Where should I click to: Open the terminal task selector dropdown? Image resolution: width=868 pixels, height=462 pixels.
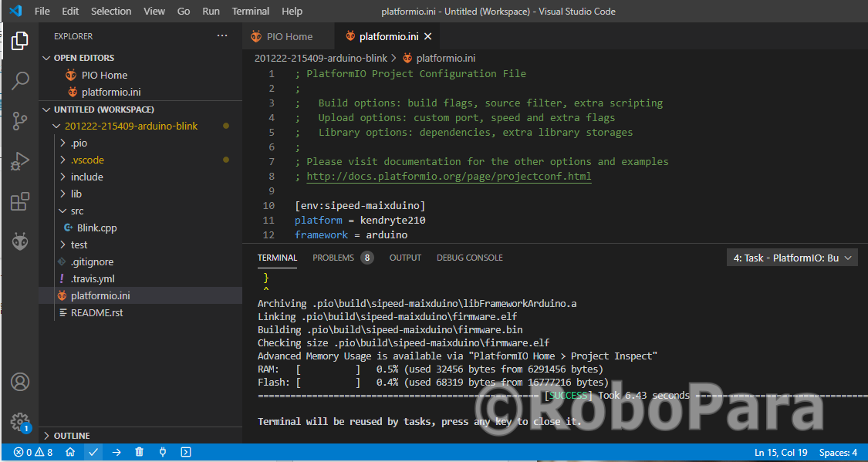[792, 258]
